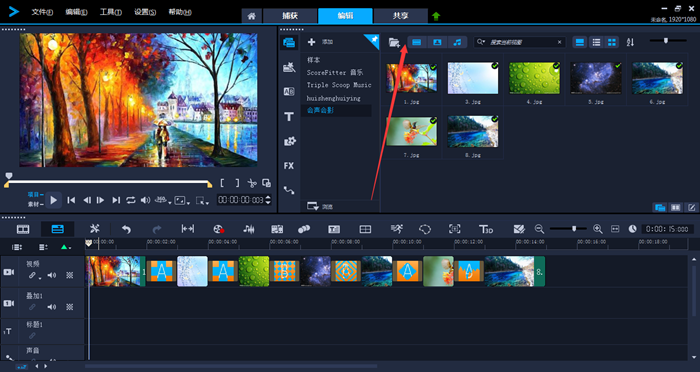Screen dimensions: 700x372
Task: Open the Media library panel icon
Action: 289,42
